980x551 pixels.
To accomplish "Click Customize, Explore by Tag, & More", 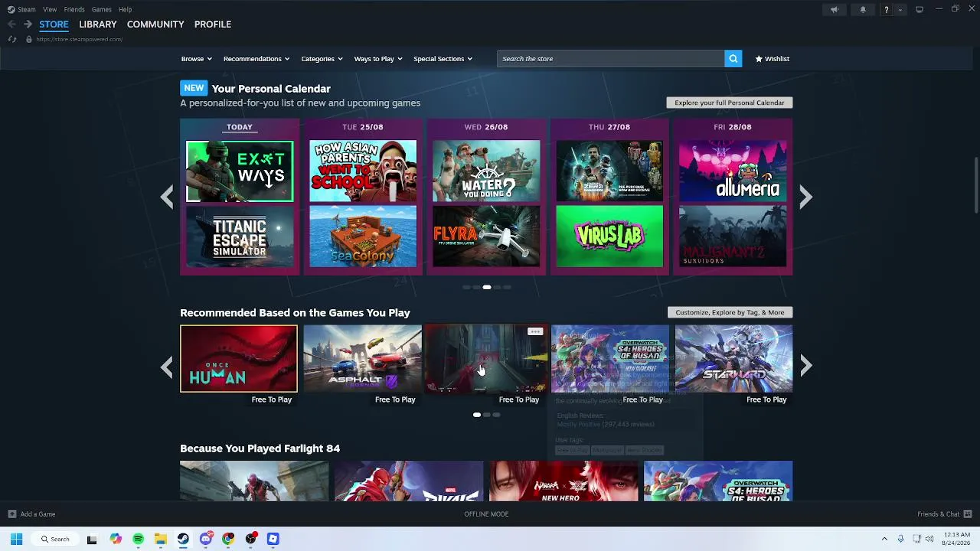I will (x=730, y=312).
